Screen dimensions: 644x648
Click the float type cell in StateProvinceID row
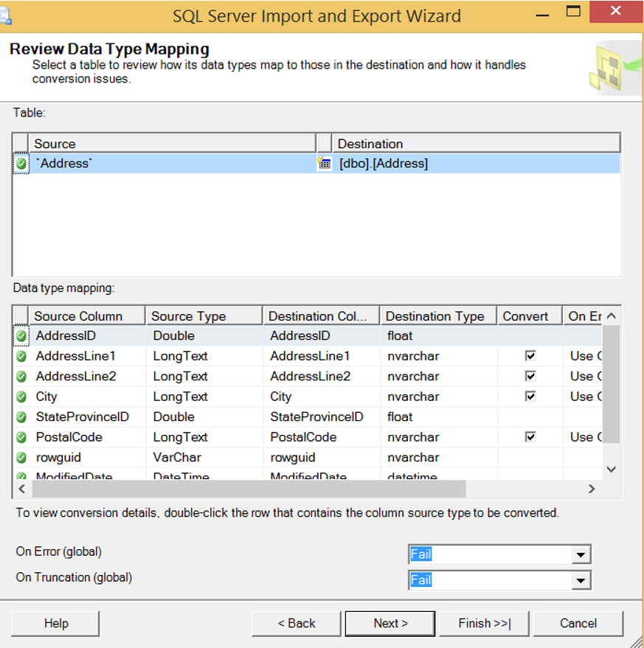pos(438,417)
